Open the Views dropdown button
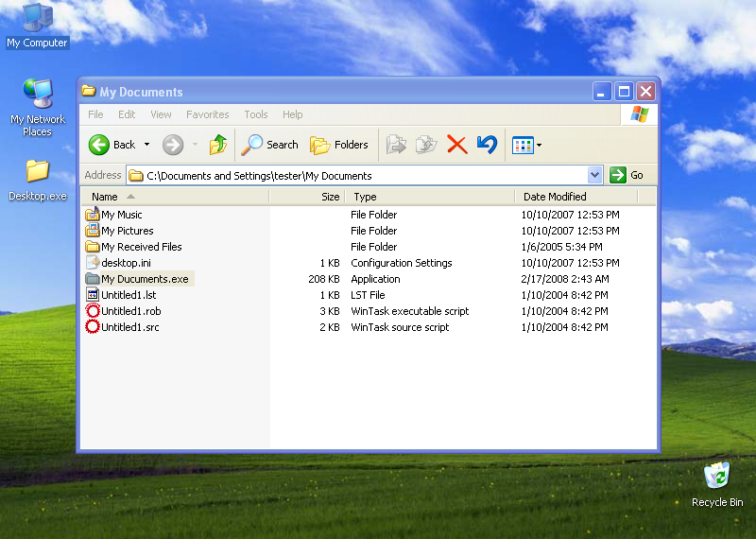Viewport: 756px width, 539px height. point(526,145)
